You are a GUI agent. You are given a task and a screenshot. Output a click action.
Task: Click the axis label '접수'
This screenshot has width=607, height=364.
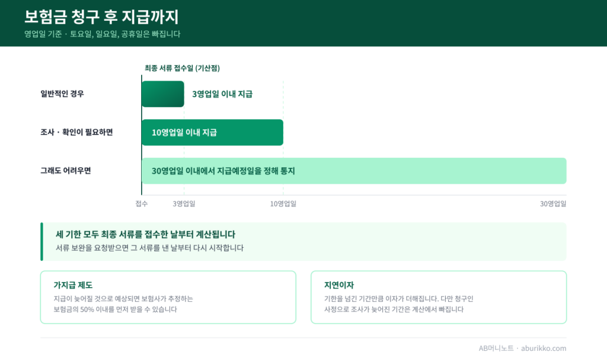pyautogui.click(x=141, y=204)
